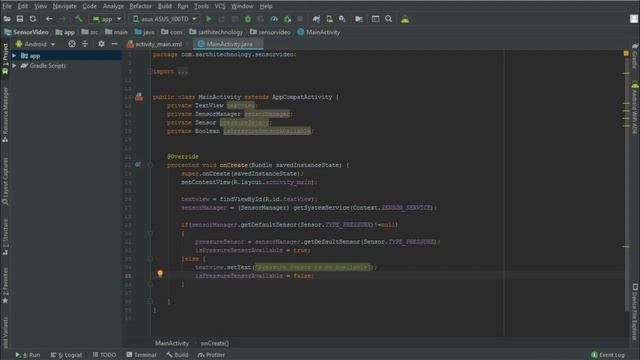Screen dimensions: 640x360
Task: Collapse the onCreate method fold marker
Action: point(150,165)
